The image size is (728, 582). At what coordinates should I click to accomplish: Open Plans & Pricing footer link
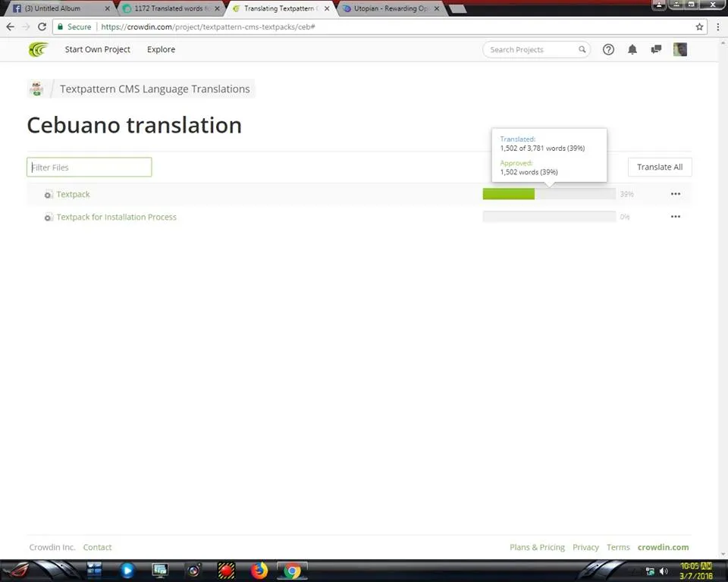(x=537, y=547)
